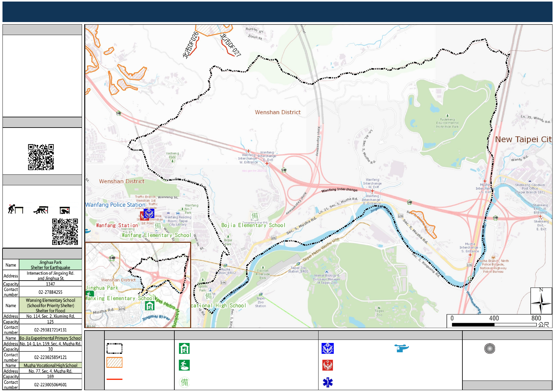Click the '北市DF027' stream label

[231, 45]
